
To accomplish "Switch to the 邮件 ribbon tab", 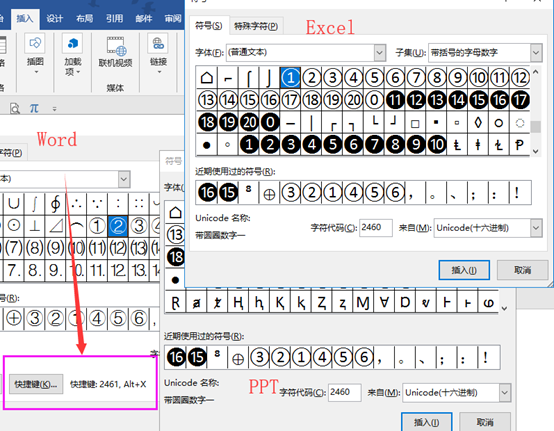I will tap(144, 18).
